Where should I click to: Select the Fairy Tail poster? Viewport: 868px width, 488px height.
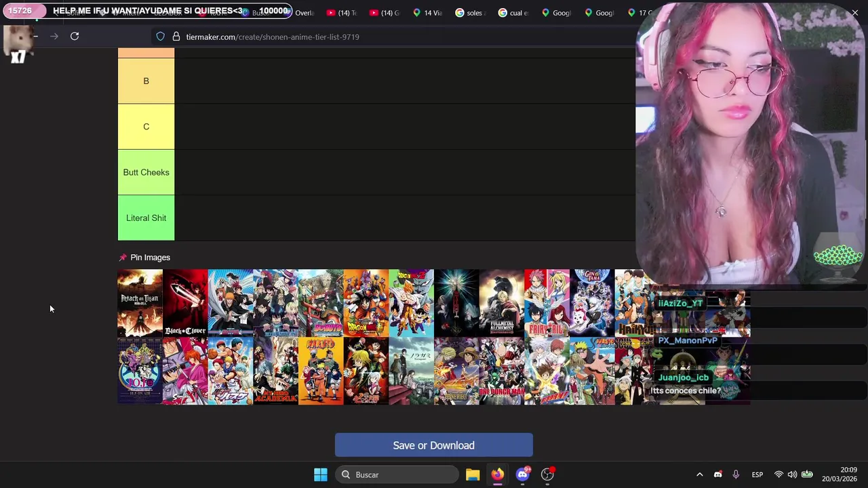pyautogui.click(x=547, y=303)
